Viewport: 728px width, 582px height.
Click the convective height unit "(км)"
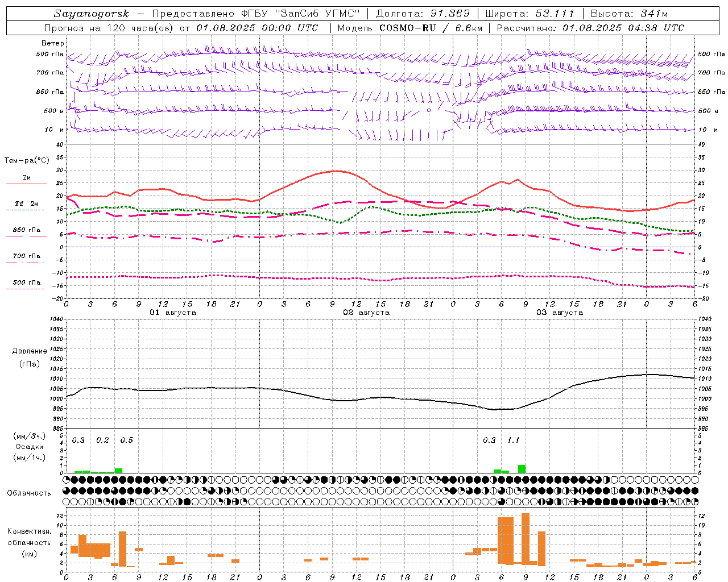[x=29, y=554]
